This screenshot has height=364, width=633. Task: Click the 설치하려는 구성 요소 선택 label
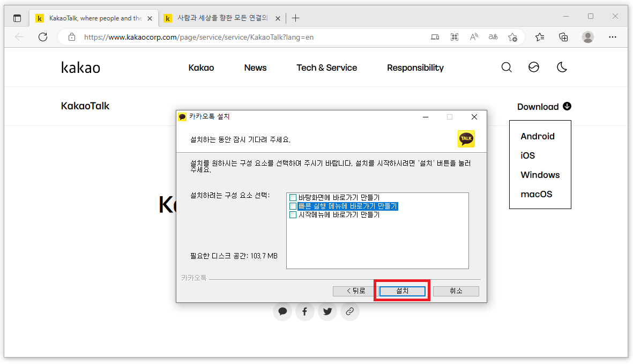230,195
